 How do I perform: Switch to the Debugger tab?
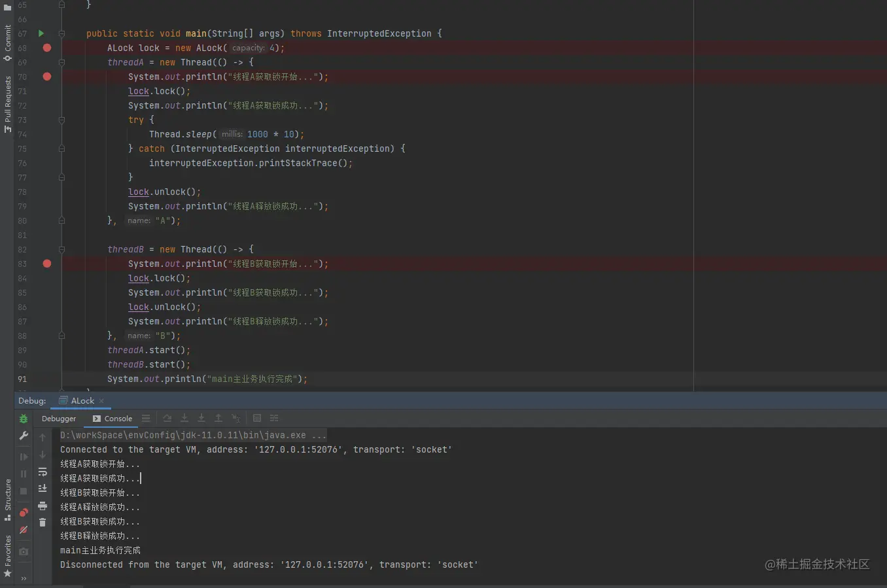click(59, 419)
